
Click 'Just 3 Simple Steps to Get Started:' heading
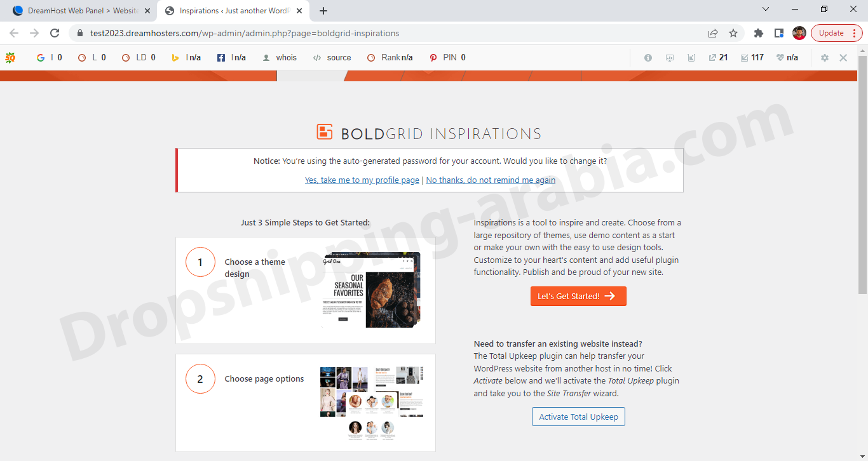(305, 223)
